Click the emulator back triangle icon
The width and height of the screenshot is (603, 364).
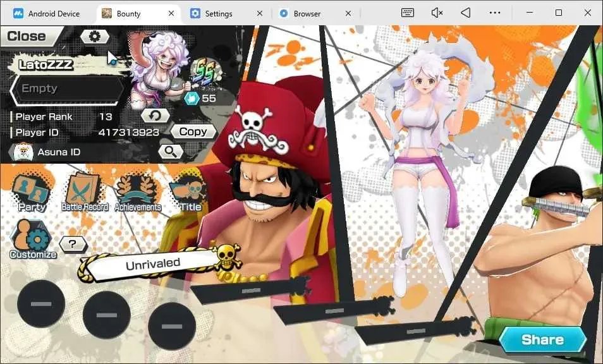point(466,13)
